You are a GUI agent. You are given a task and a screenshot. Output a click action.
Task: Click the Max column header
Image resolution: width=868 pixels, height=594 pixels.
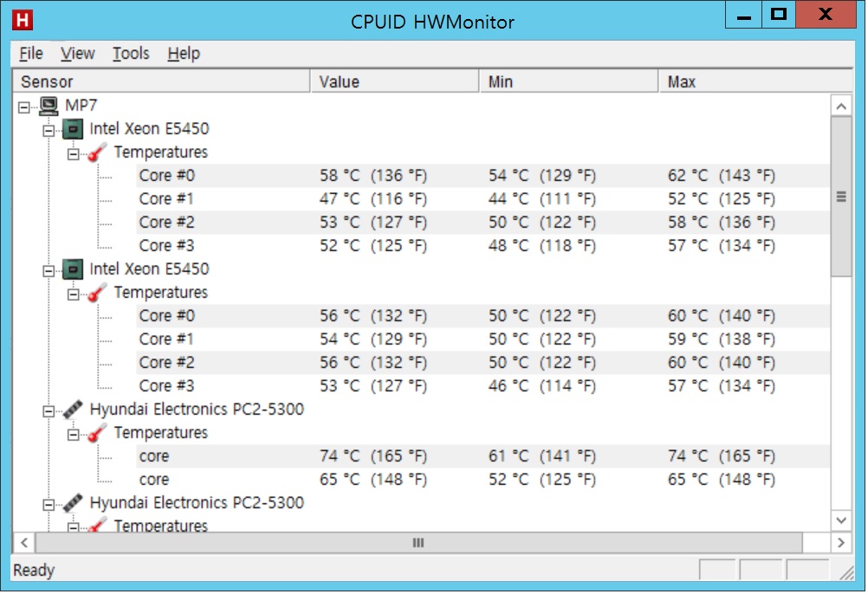(756, 81)
